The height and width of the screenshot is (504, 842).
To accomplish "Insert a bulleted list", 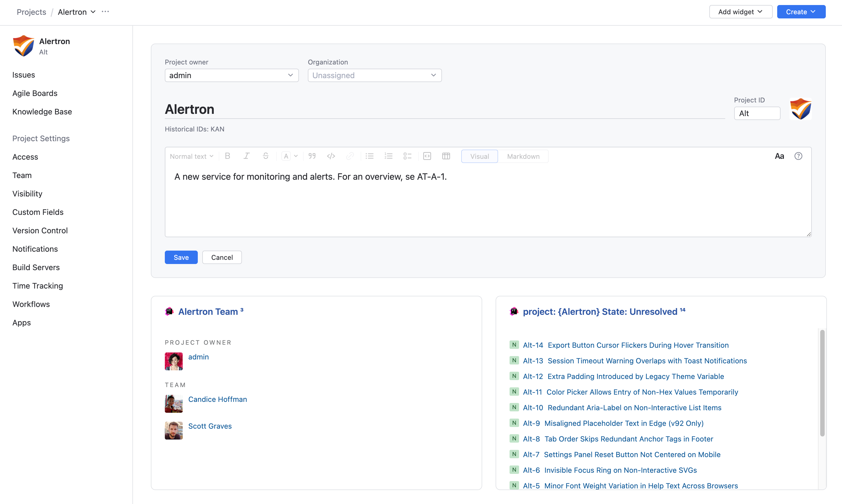I will 370,156.
